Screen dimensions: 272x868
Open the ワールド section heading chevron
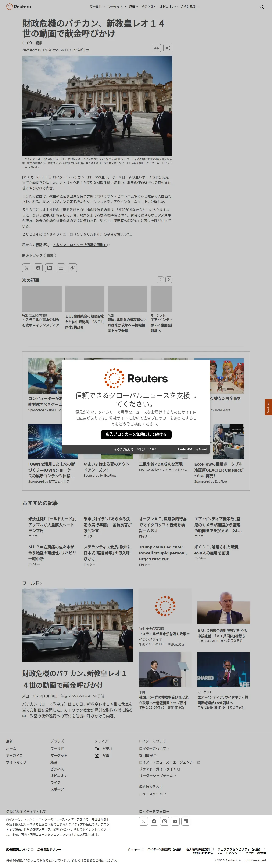click(41, 583)
